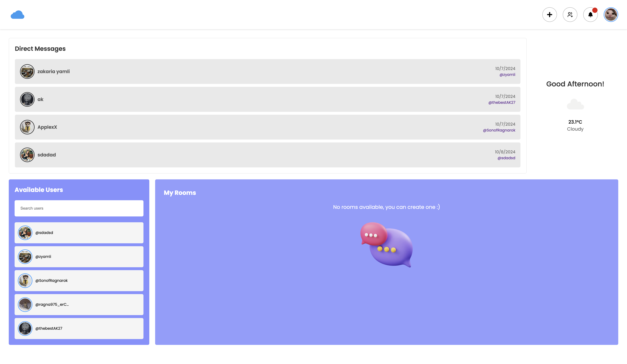Open the add/create new item icon
Screen dimensions: 627x364
[550, 14]
